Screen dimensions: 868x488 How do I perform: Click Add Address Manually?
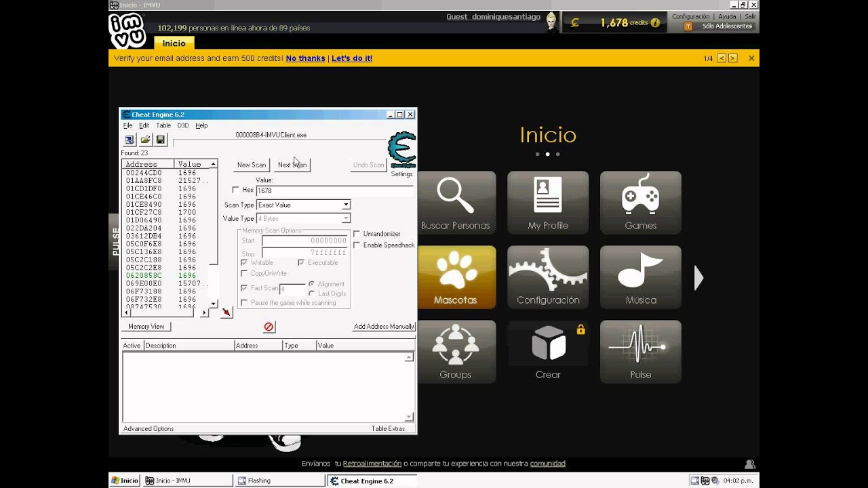click(x=384, y=327)
